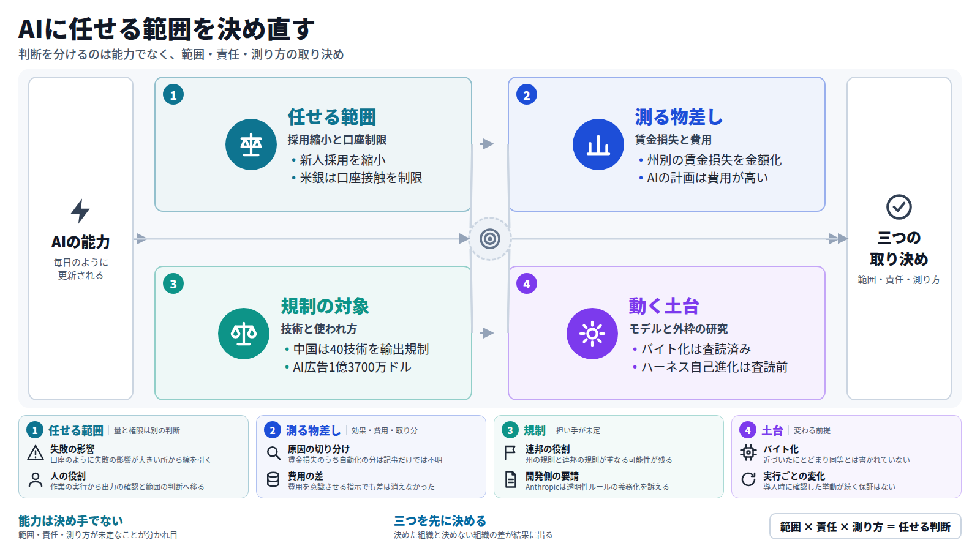This screenshot has width=980, height=551.
Task: Click the central target bullseye icon
Action: click(x=490, y=239)
